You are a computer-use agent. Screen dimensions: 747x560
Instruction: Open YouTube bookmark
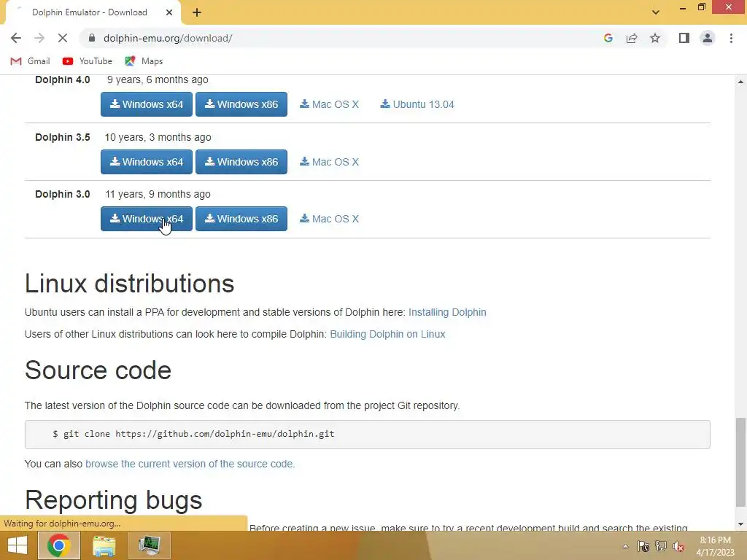[88, 61]
